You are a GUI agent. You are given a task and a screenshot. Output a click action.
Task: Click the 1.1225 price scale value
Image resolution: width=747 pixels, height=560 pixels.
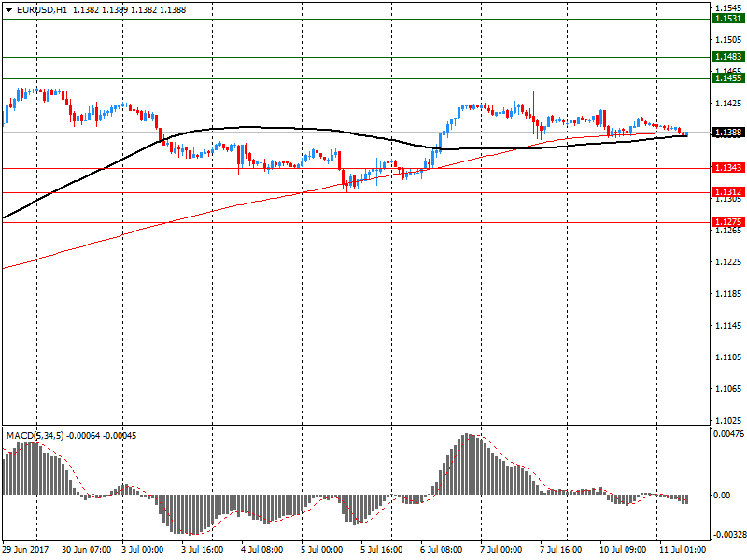[x=729, y=262]
